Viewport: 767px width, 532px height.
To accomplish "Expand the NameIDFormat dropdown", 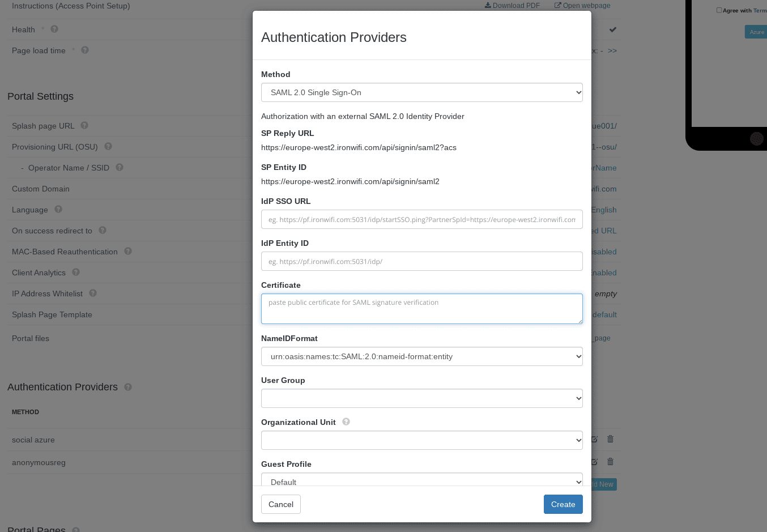I will [422, 356].
